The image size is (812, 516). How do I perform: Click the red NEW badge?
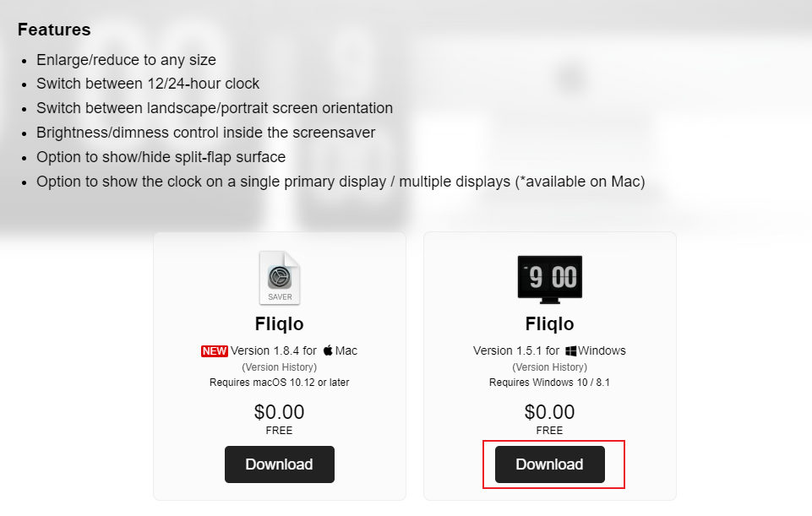[214, 350]
